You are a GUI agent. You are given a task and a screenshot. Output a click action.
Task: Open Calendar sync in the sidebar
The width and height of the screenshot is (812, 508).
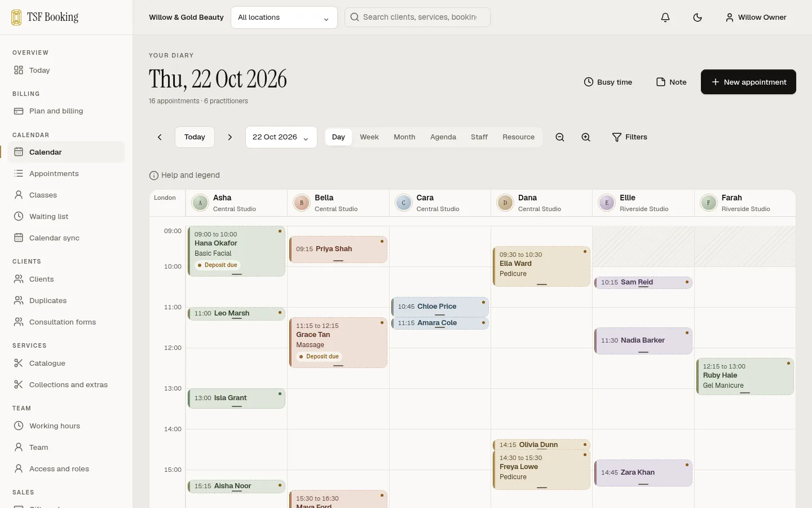pos(66,238)
